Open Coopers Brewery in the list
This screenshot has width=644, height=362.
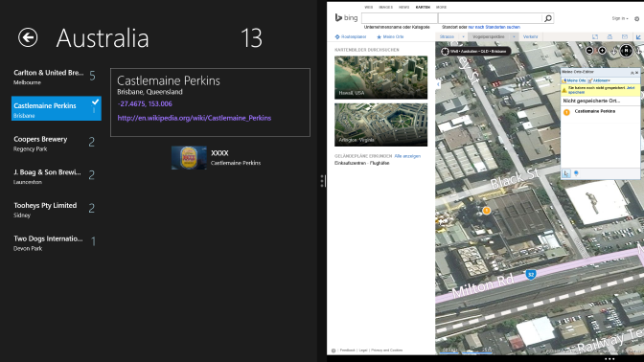[x=56, y=144]
